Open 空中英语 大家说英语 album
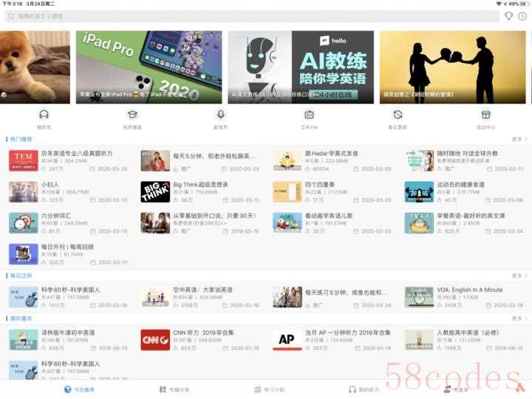This screenshot has width=532, height=399. tap(200, 297)
